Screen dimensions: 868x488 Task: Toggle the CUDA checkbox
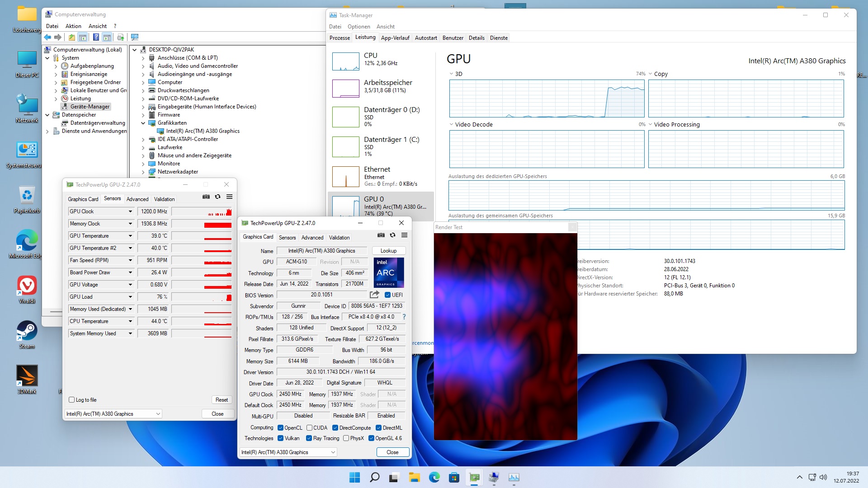point(309,428)
